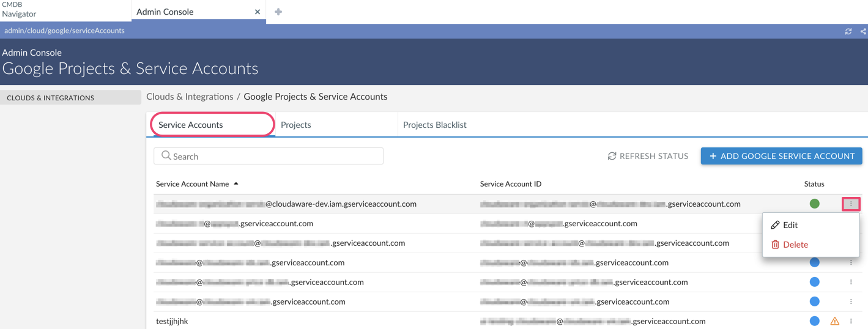Viewport: 868px width, 329px height.
Task: Click the cloudaware-dev.iam.gserviceaccount.com account name
Action: [286, 204]
